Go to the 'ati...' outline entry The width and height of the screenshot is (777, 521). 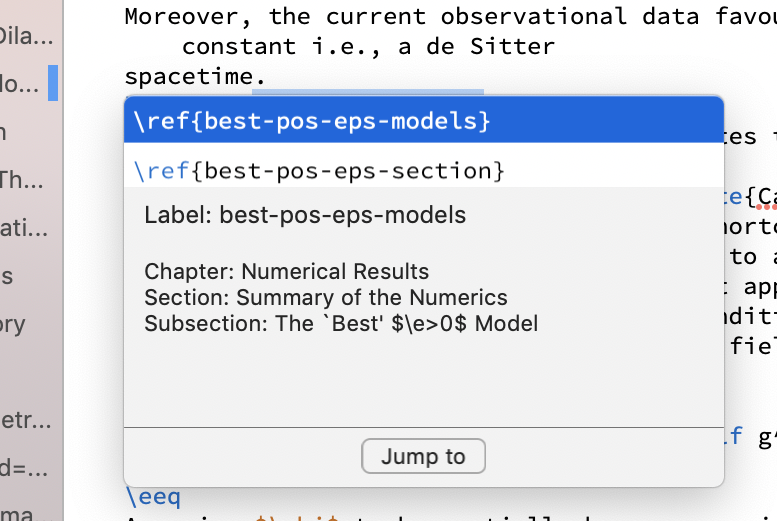pos(22,228)
